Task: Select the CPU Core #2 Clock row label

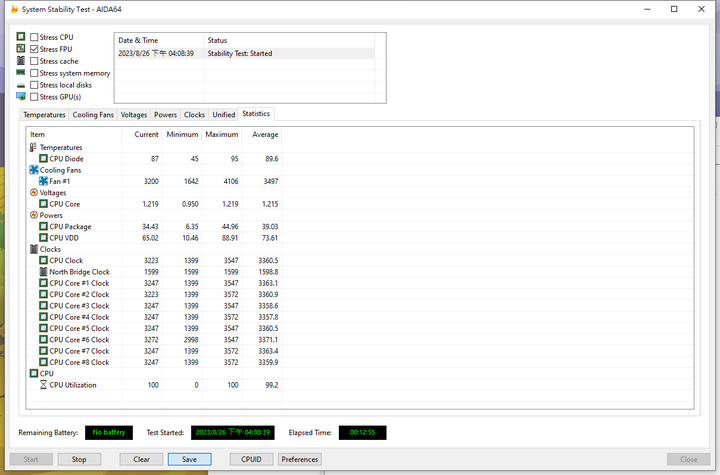Action: pos(79,294)
